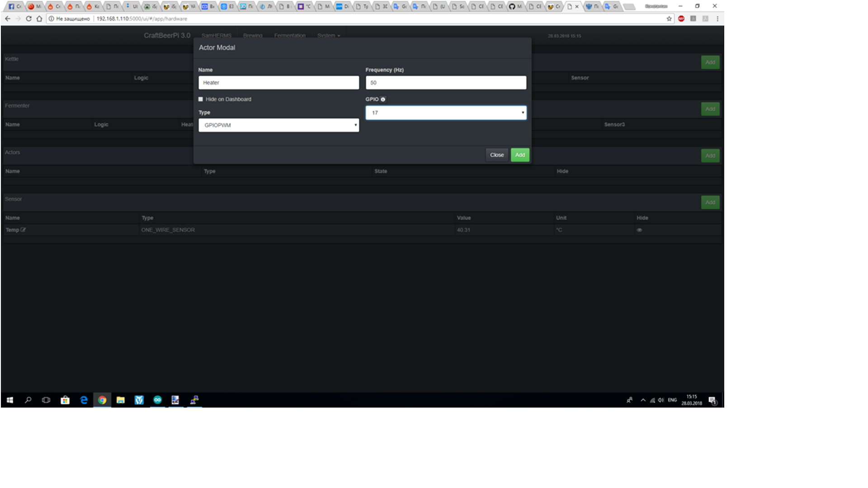Screen dimensions: 868x488
Task: Click the browser address bar URL
Action: pos(142,19)
